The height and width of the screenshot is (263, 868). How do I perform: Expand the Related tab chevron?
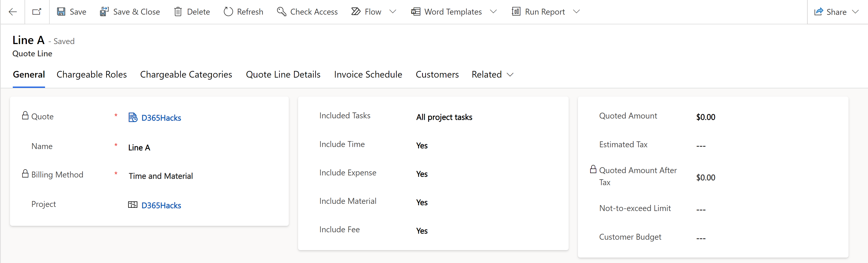pyautogui.click(x=510, y=75)
